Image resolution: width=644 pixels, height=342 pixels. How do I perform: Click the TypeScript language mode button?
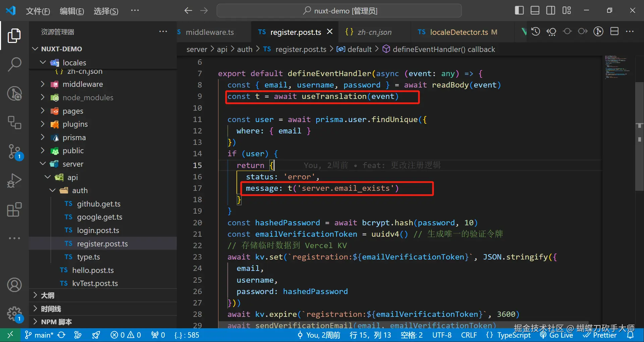pyautogui.click(x=514, y=335)
